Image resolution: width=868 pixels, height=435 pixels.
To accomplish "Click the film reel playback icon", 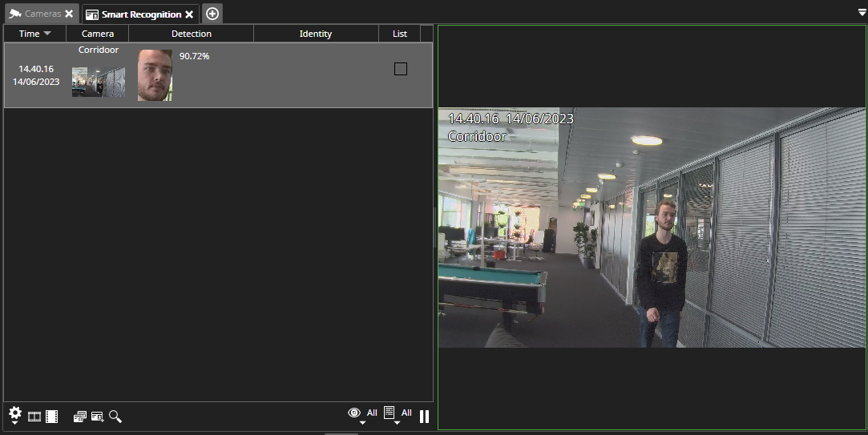I will tap(51, 417).
